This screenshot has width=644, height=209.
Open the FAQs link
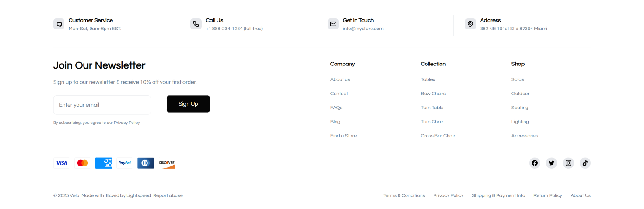pos(336,108)
